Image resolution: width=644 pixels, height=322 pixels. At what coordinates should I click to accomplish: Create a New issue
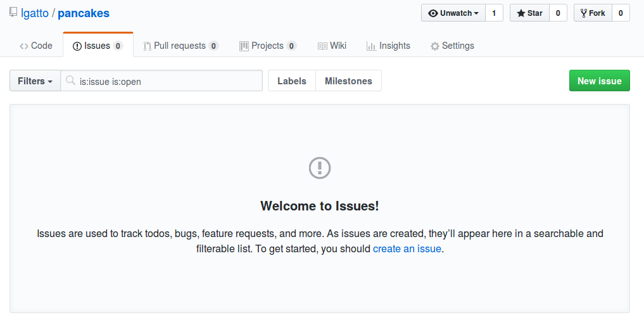click(599, 80)
